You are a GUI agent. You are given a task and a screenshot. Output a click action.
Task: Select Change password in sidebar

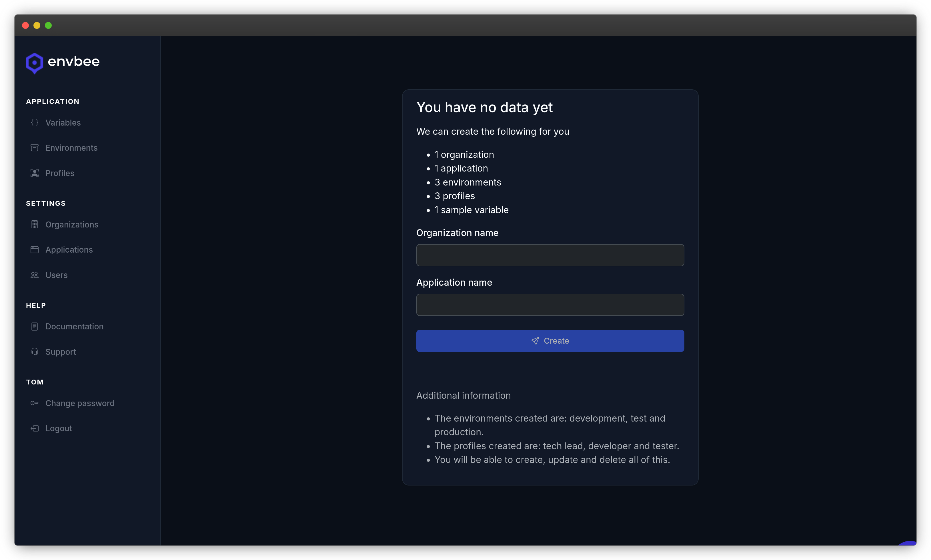point(80,403)
